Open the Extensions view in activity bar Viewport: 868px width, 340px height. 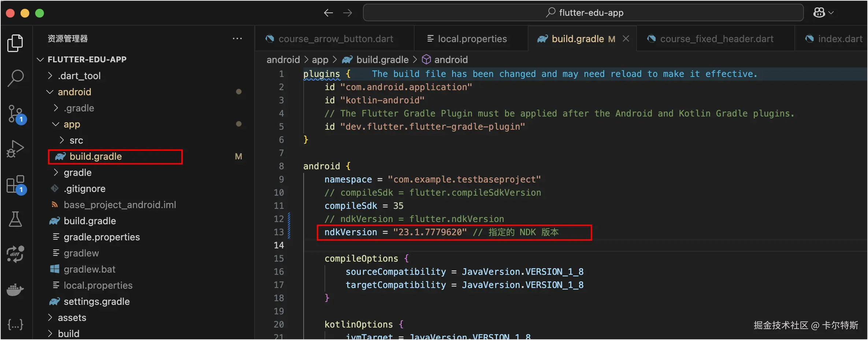click(x=16, y=184)
